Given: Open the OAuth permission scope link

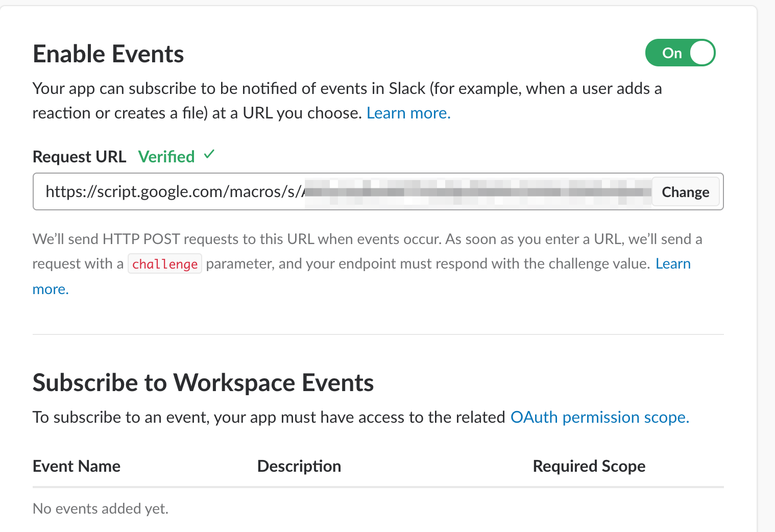Looking at the screenshot, I should pos(600,417).
